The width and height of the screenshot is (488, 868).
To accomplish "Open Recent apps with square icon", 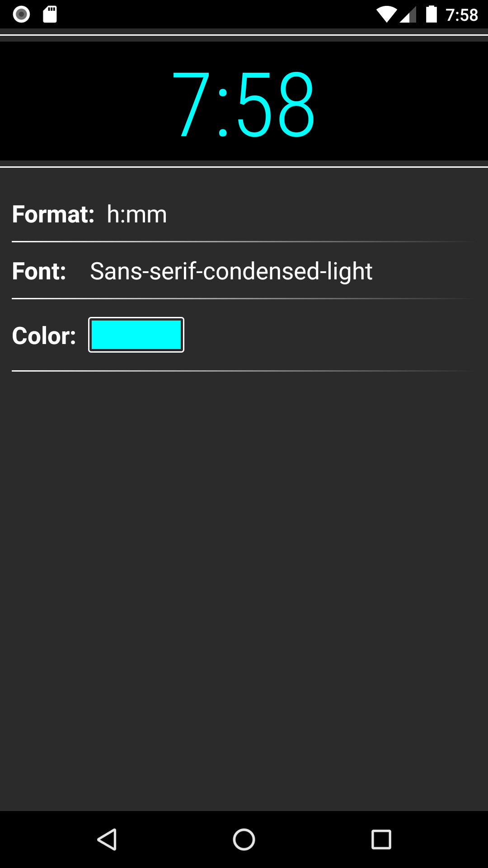I will point(381,840).
